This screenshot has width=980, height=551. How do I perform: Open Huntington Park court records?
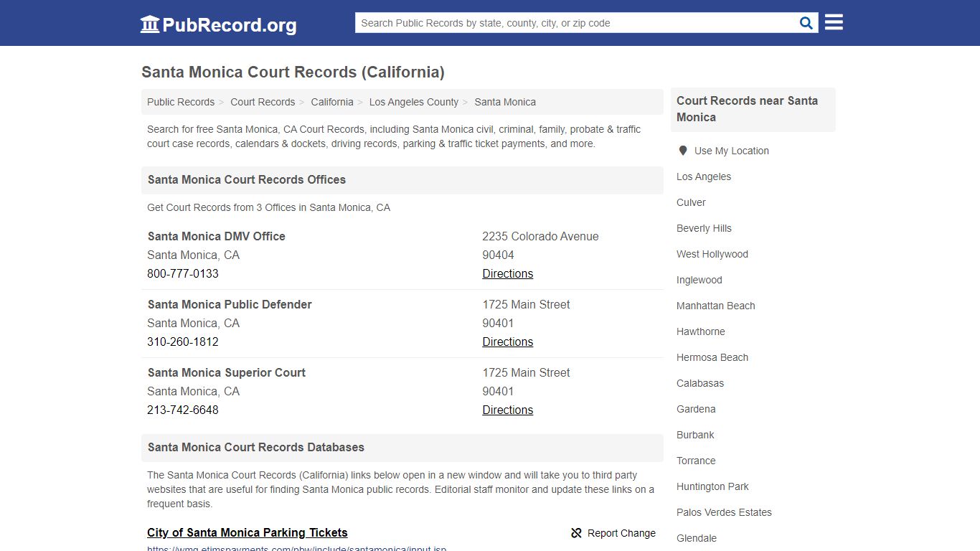[x=712, y=486]
